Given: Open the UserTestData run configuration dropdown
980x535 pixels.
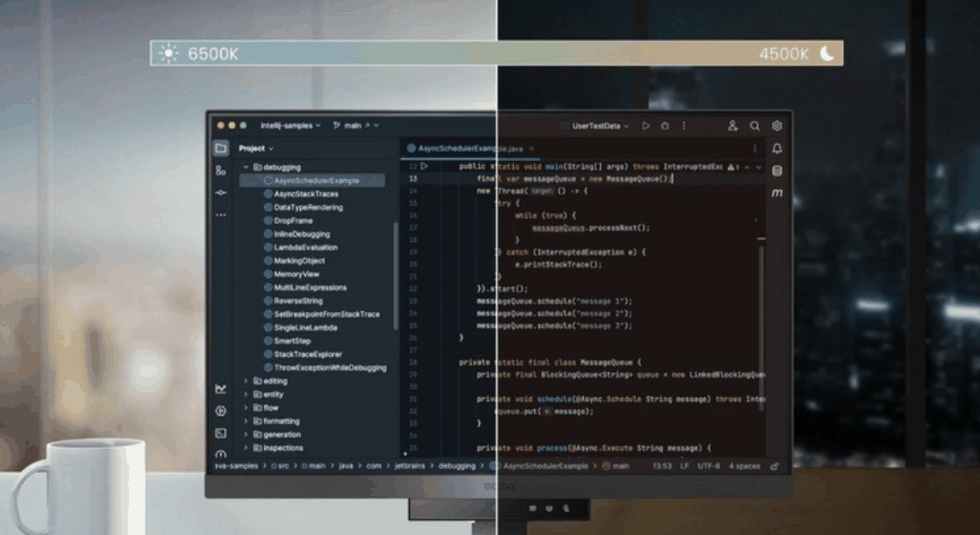Looking at the screenshot, I should coord(601,126).
